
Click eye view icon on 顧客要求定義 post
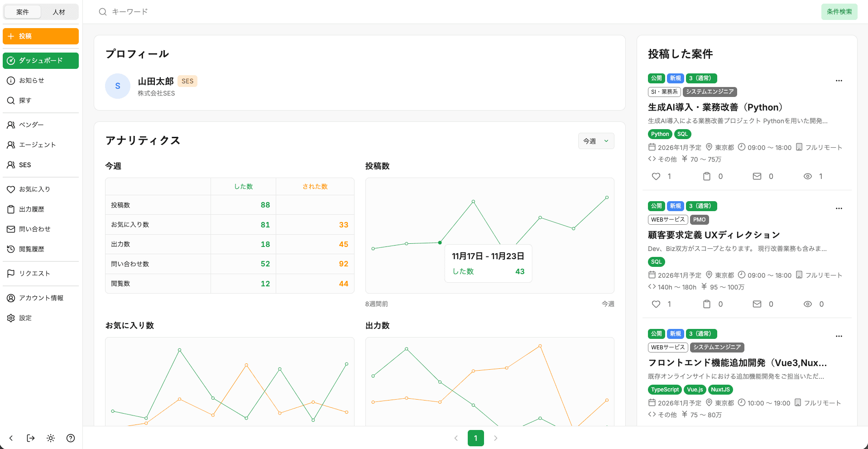[x=807, y=304]
